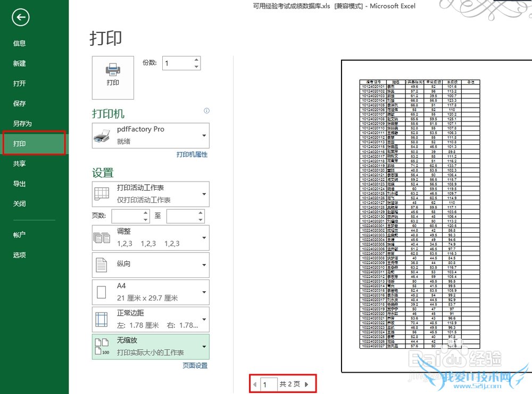Open the 新建 menu item
Image resolution: width=532 pixels, height=394 pixels.
point(19,63)
